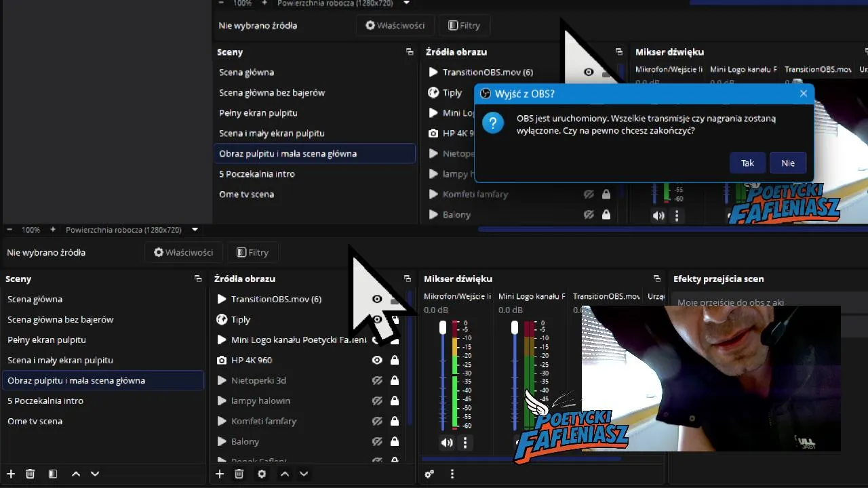Add a new scene in lower Sceny dock

pos(11,474)
